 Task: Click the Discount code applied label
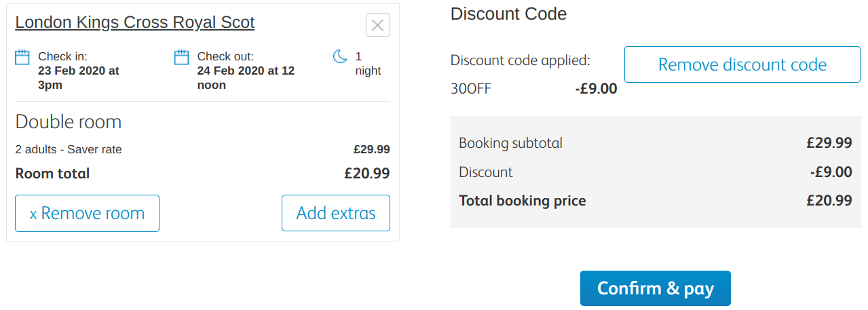point(521,60)
